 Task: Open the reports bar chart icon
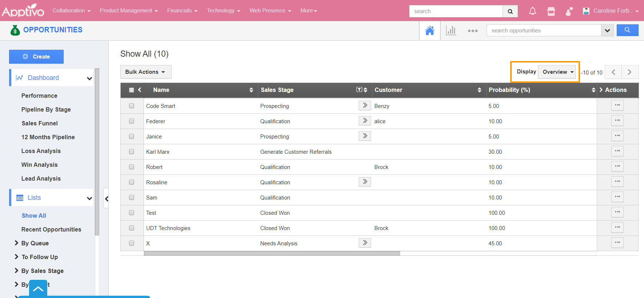451,31
